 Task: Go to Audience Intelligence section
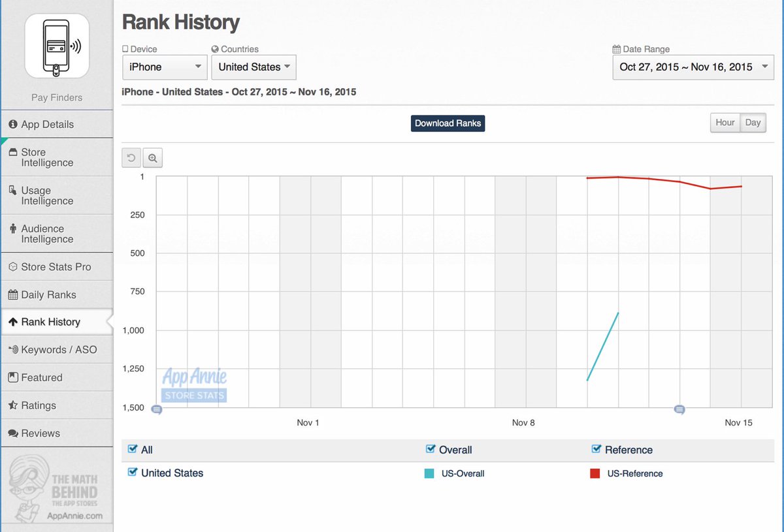coord(56,234)
